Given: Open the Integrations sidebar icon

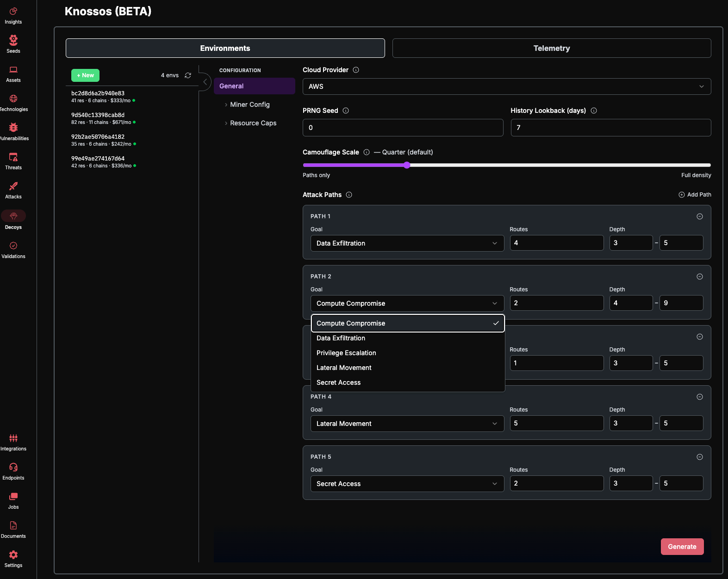Looking at the screenshot, I should click(13, 438).
